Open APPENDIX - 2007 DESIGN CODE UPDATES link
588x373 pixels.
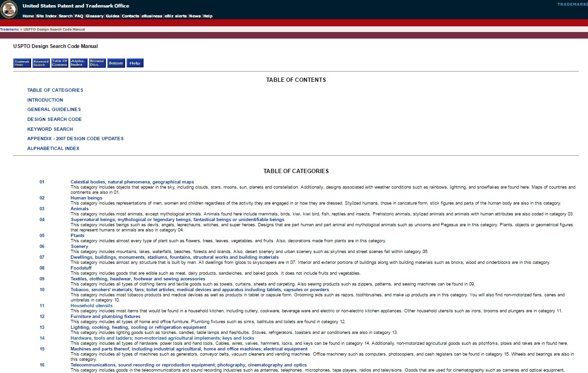(x=75, y=139)
